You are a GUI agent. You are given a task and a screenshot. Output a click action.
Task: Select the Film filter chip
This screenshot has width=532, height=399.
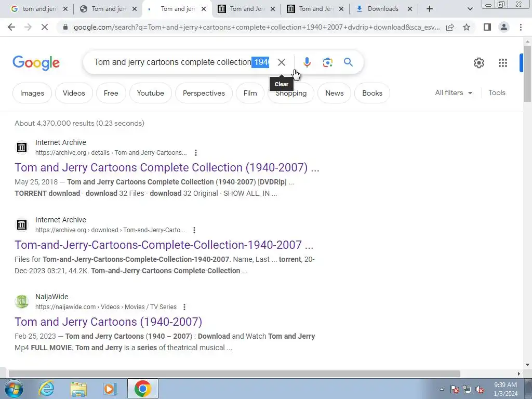click(250, 93)
